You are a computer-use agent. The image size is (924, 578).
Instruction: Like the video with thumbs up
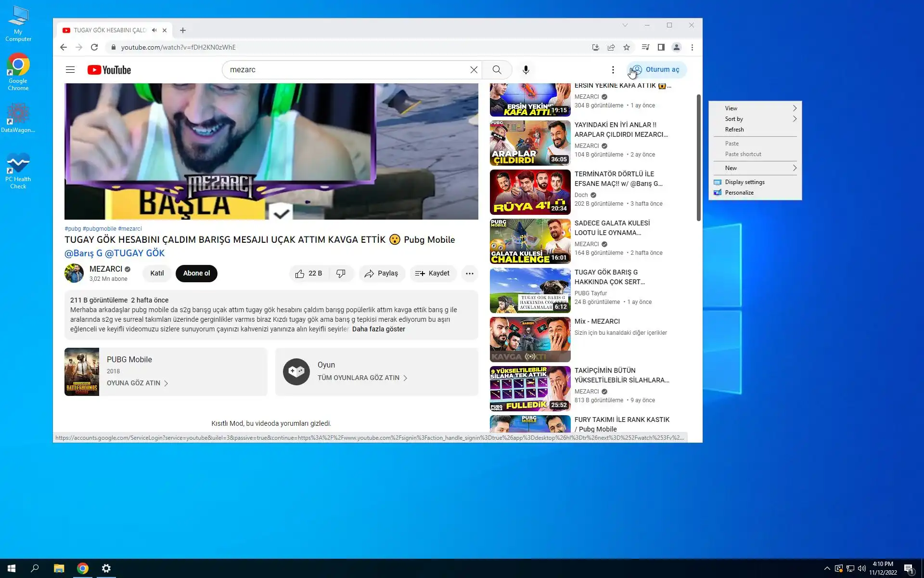(300, 274)
